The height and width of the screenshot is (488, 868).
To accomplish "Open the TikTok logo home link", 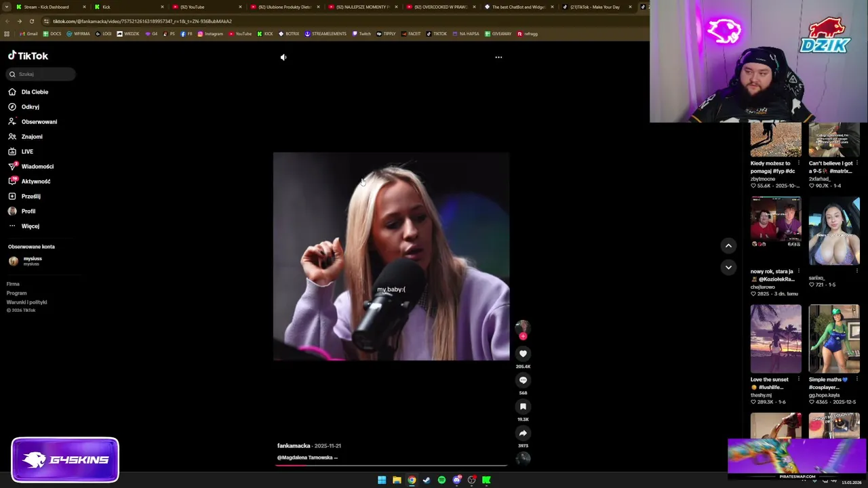I will pos(28,56).
